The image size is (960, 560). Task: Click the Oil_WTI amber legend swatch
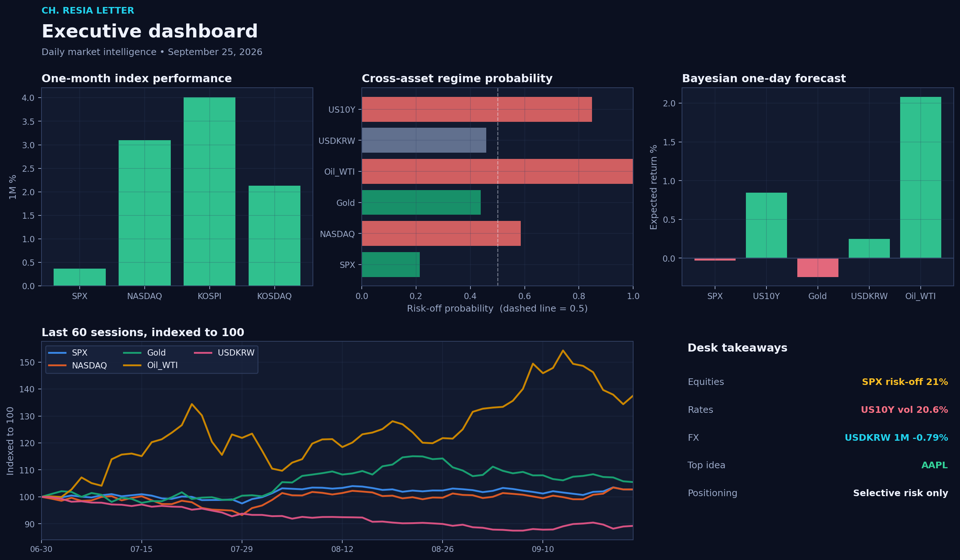point(132,366)
